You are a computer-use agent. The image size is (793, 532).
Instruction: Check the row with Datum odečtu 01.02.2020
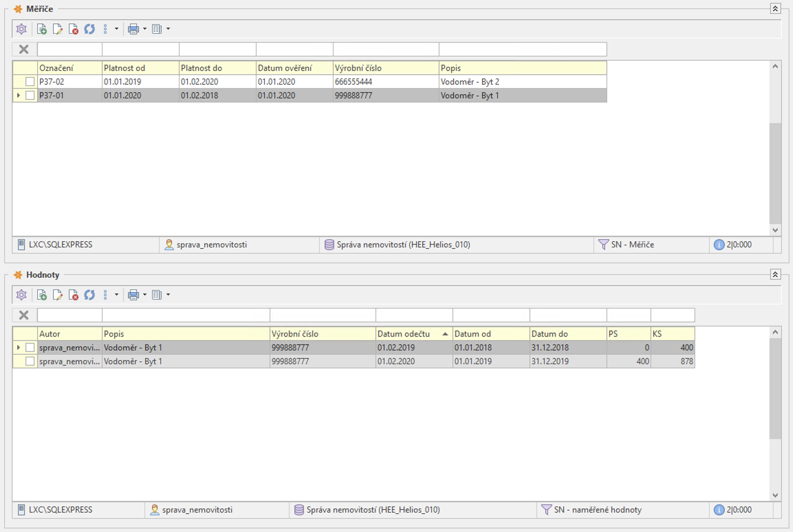pos(30,361)
